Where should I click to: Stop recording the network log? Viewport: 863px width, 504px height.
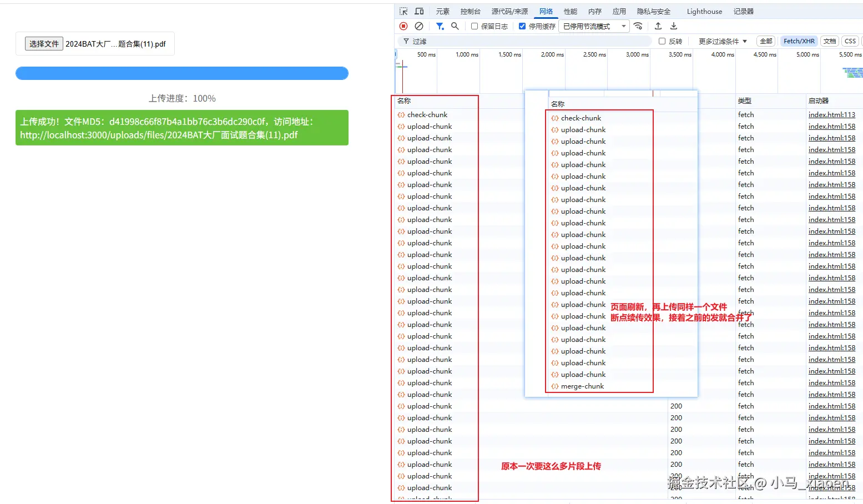tap(403, 26)
